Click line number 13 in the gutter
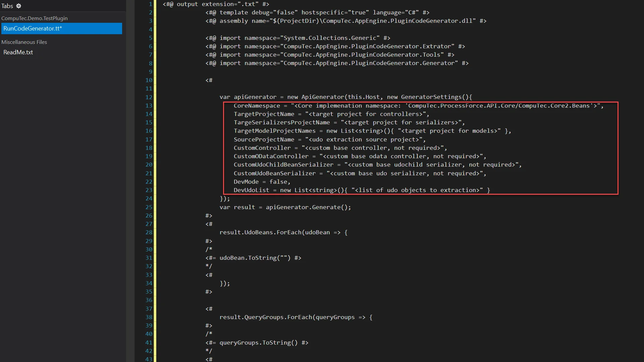The image size is (644, 362). coord(149,106)
